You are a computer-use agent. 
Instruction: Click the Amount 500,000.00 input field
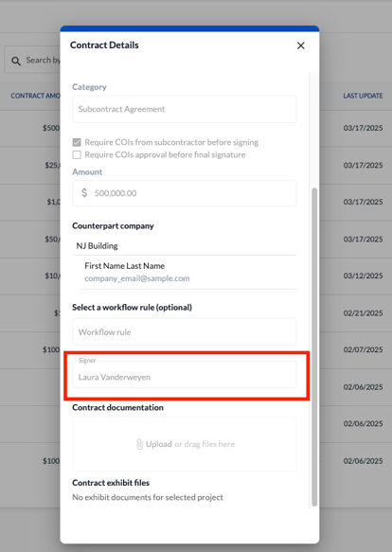185,193
